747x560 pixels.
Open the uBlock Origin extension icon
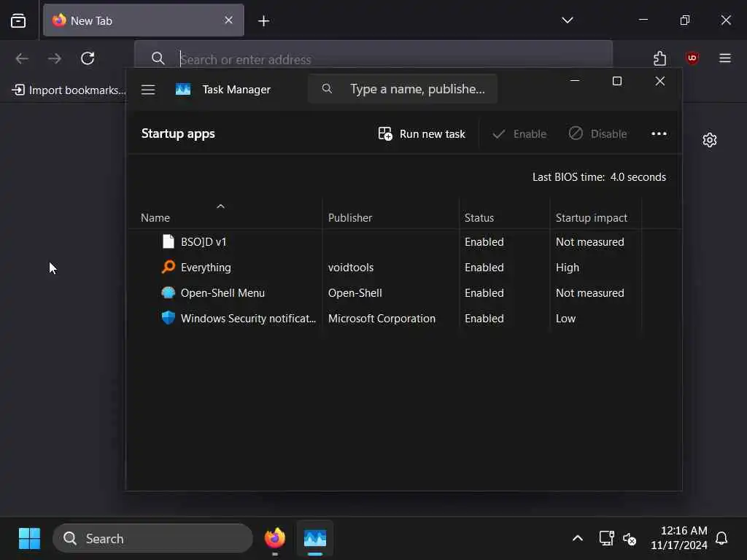tap(692, 58)
